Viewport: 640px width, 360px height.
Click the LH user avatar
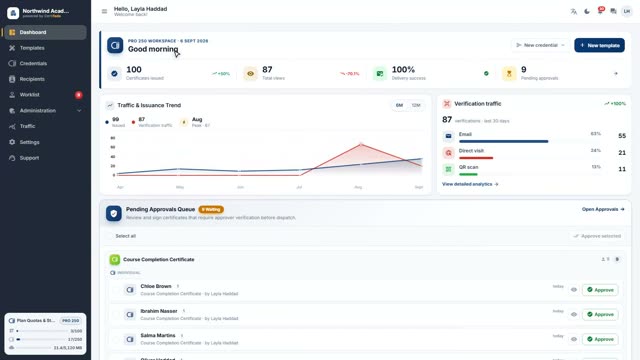(x=627, y=11)
